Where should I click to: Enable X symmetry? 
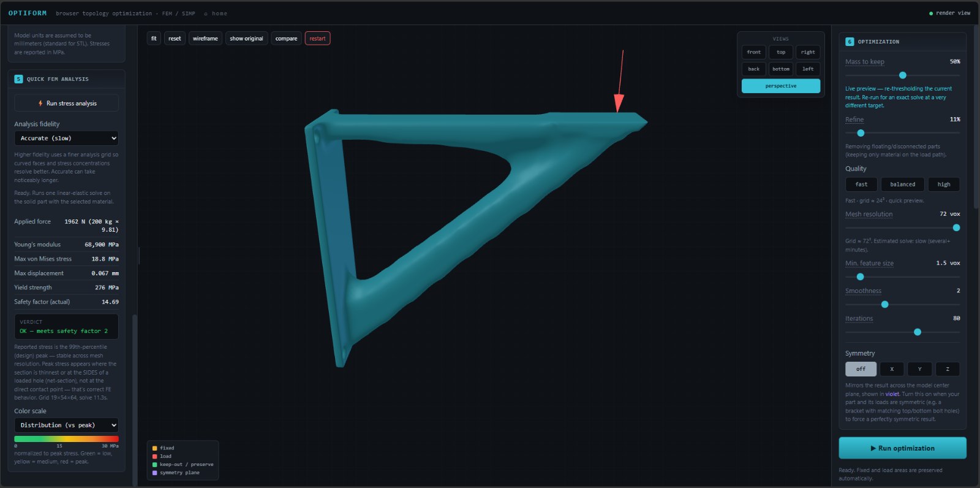point(892,369)
